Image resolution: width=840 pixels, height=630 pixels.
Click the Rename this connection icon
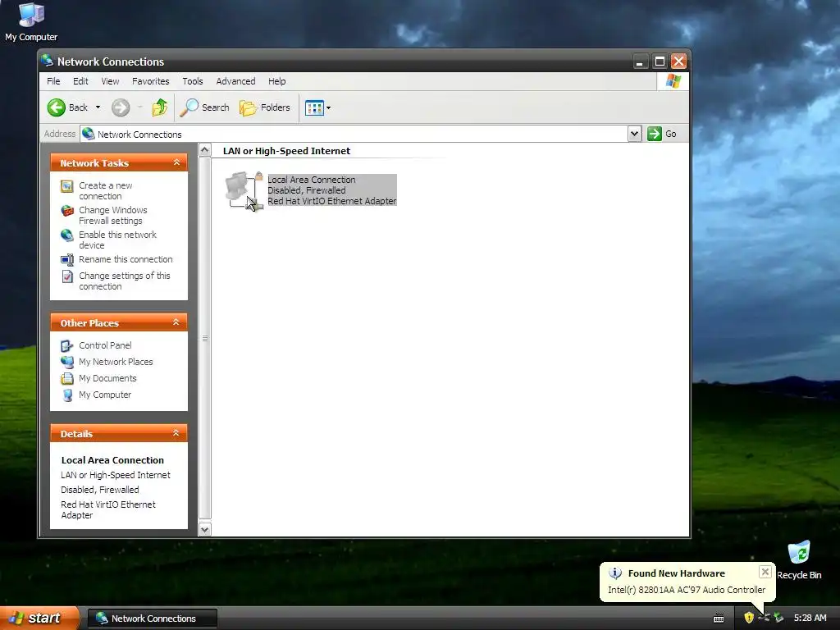[x=67, y=260]
